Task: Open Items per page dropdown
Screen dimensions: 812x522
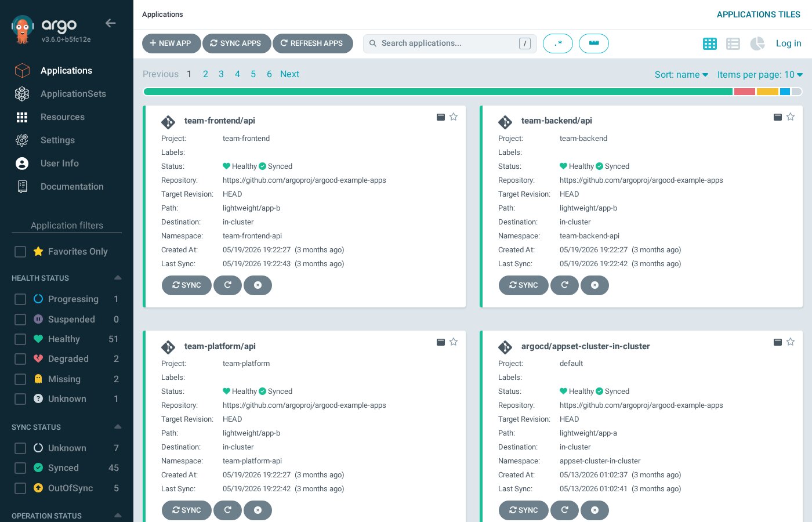Action: tap(760, 75)
